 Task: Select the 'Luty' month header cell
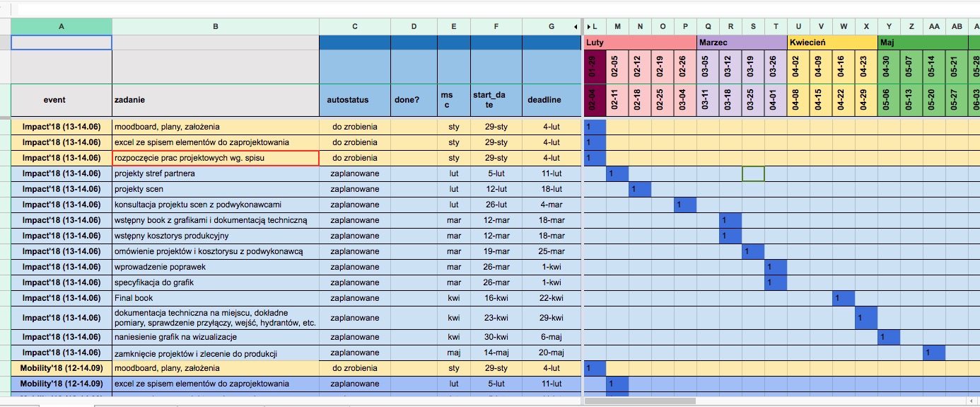[640, 42]
